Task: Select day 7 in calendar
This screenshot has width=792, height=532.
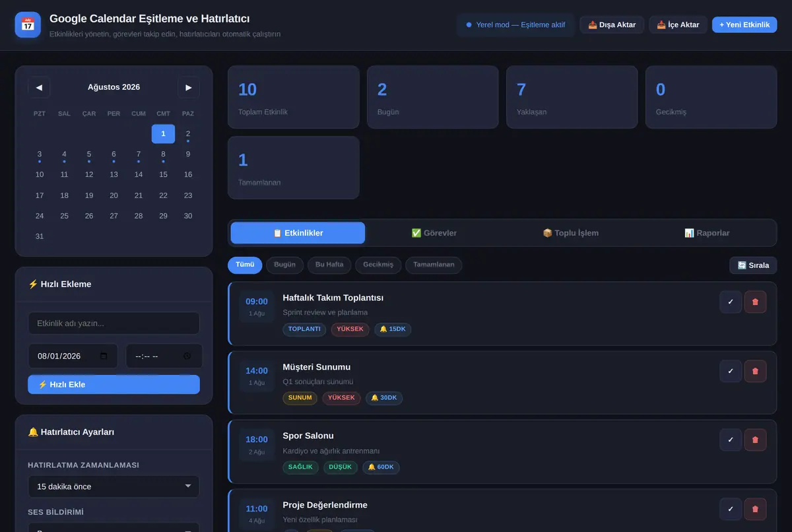Action: pos(139,154)
